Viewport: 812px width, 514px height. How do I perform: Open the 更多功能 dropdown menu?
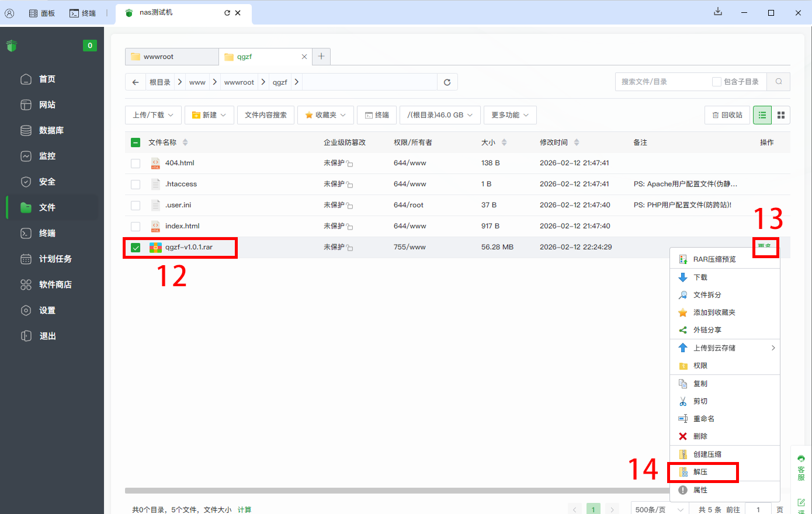coord(509,115)
